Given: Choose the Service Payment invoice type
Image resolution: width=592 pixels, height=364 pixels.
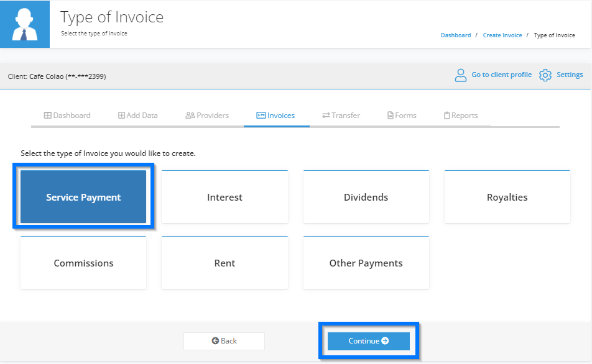Looking at the screenshot, I should coord(83,196).
